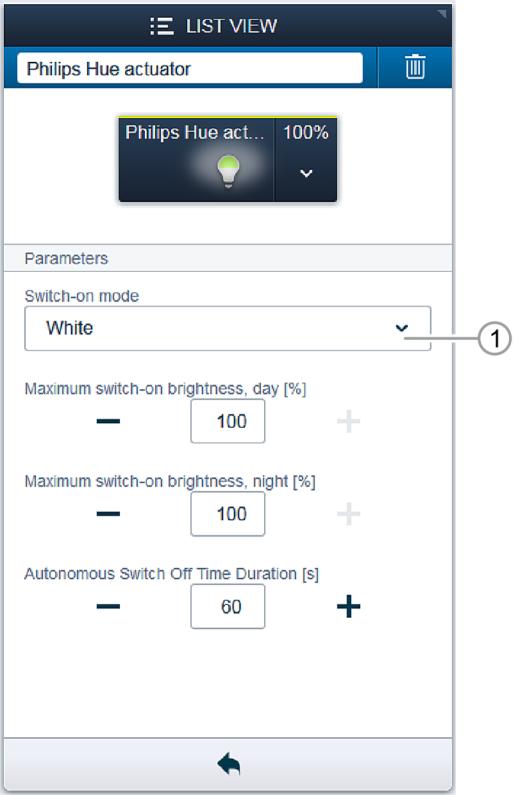Edit the Philips Hue actuator name field
The height and width of the screenshot is (795, 515).
190,68
